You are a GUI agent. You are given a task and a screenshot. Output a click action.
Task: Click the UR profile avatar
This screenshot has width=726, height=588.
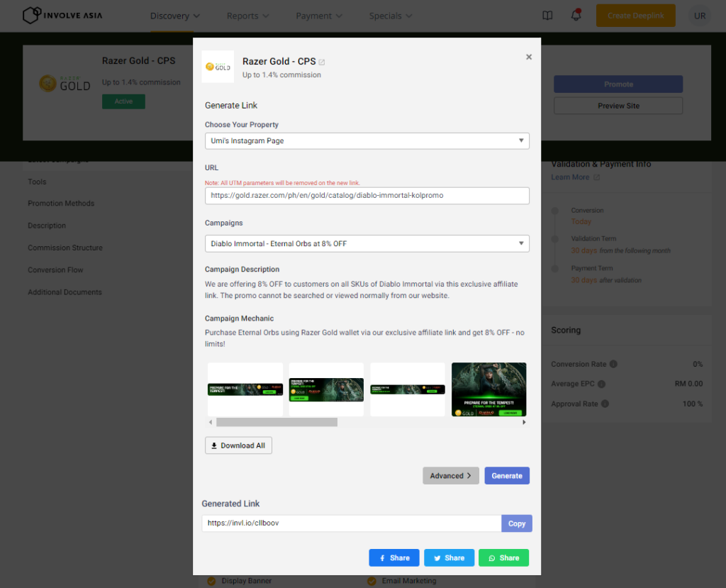[700, 15]
